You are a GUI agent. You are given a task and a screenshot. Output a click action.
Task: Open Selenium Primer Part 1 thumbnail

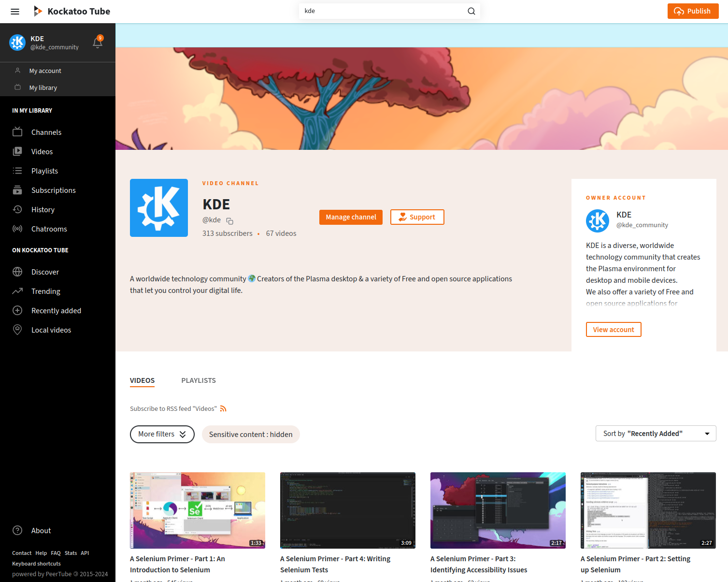pyautogui.click(x=198, y=510)
